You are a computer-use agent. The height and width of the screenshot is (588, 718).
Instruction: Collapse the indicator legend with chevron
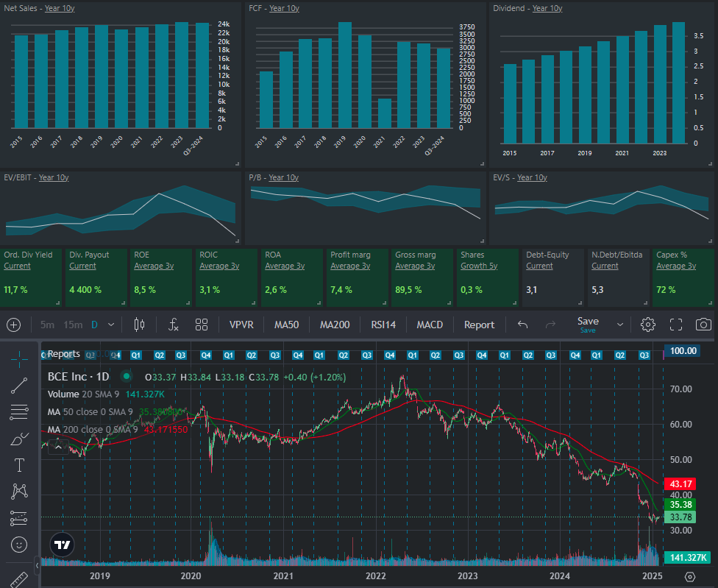(x=59, y=447)
